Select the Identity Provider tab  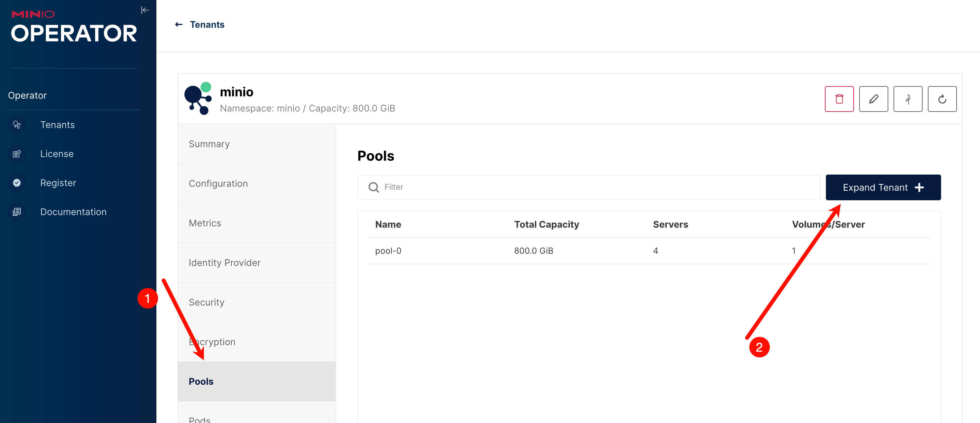pos(224,262)
